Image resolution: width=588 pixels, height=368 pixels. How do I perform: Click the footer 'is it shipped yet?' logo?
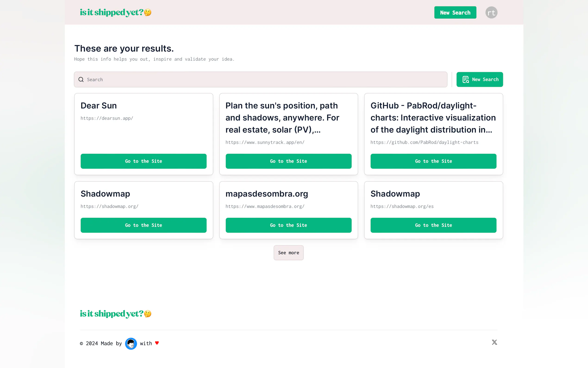[x=116, y=314]
